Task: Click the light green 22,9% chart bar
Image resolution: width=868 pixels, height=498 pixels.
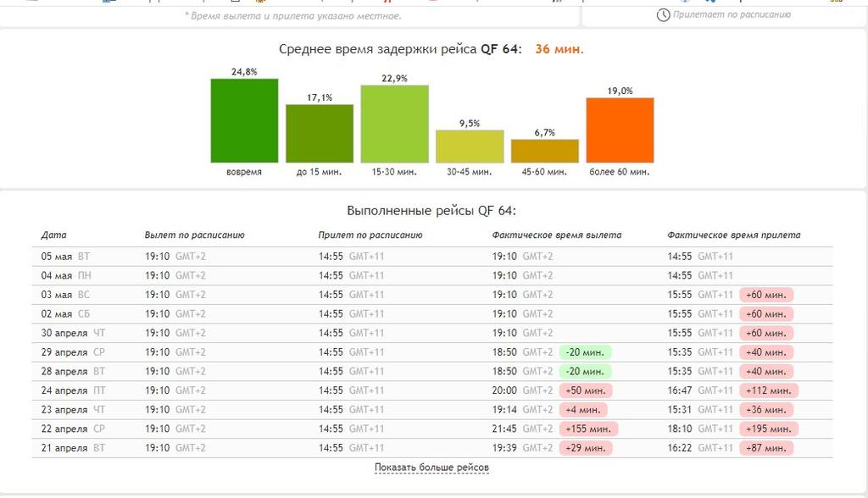Action: [395, 124]
